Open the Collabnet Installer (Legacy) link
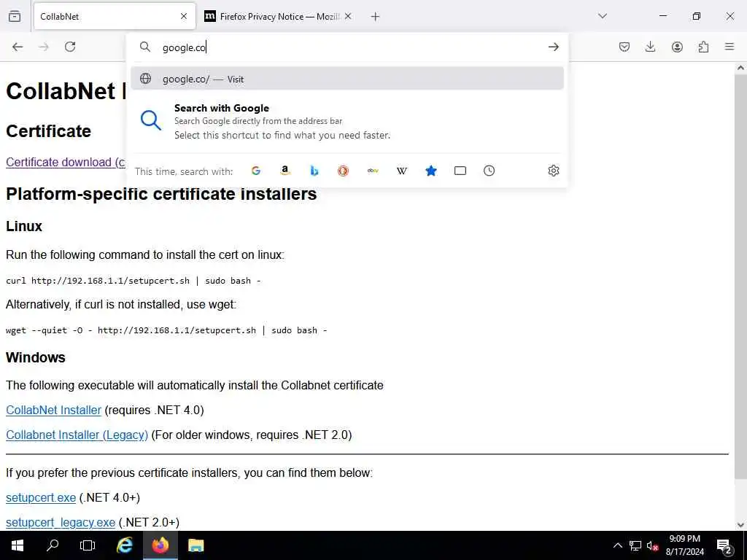747x560 pixels. (77, 435)
